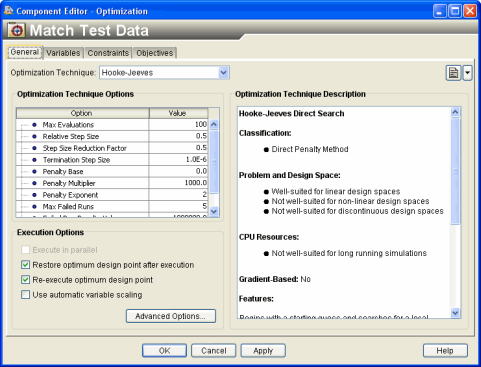
Task: Maximize the Component Editor window
Action: [455, 11]
